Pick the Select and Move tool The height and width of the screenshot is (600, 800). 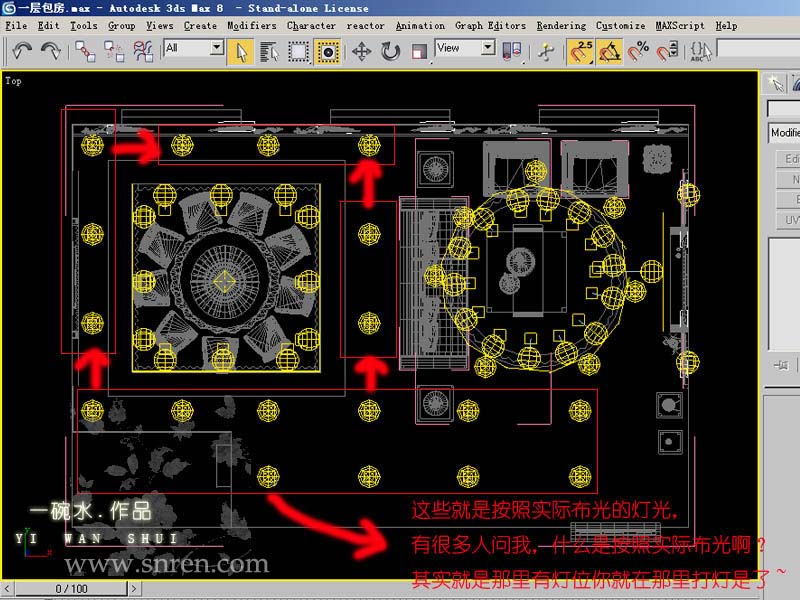click(x=361, y=50)
